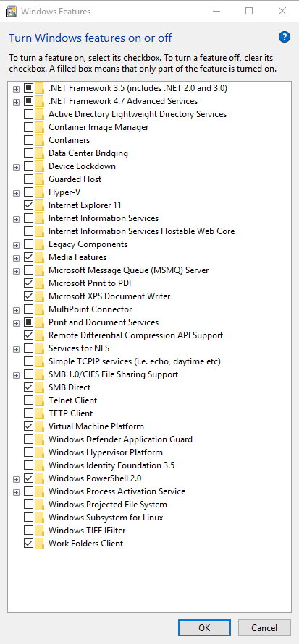Check the Telnet Client checkbox
Image resolution: width=299 pixels, height=644 pixels.
(28, 400)
